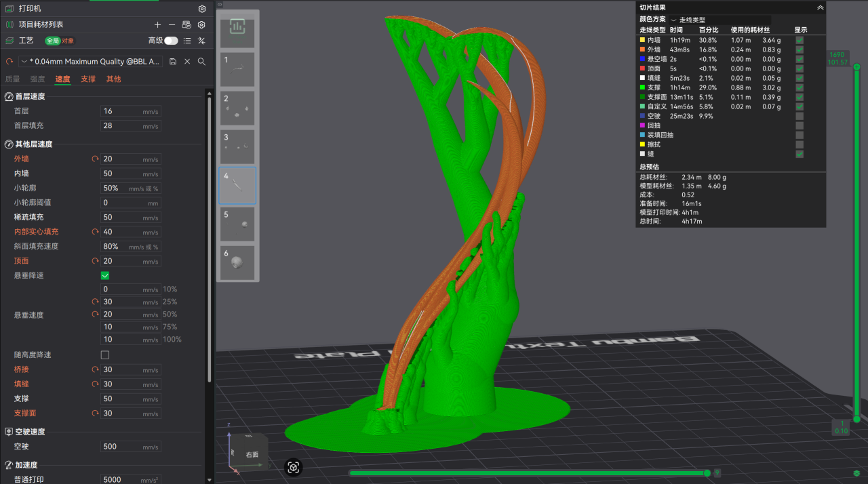Uncheck the 悬垂降速 checkbox
Viewport: 868px width, 484px height.
click(105, 275)
